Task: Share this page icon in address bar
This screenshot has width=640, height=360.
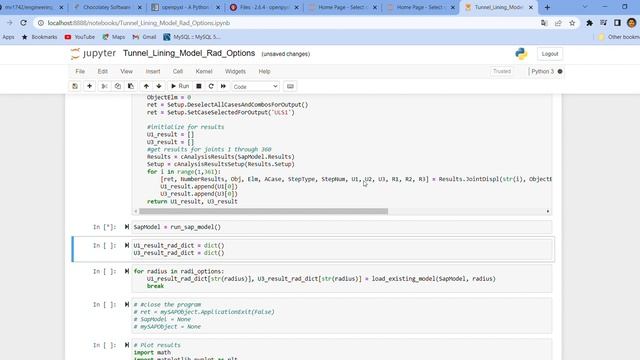Action: [x=558, y=23]
